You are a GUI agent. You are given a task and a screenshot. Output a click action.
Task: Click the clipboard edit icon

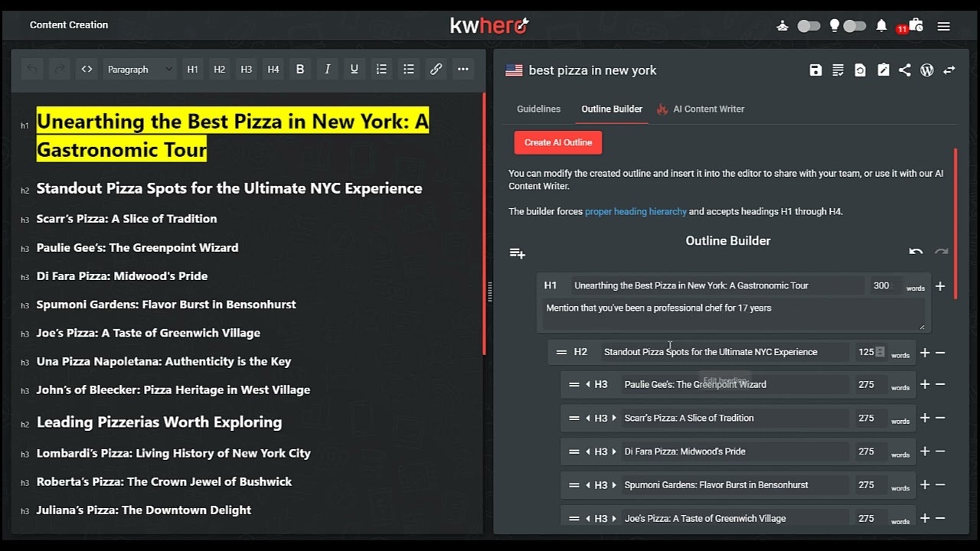[883, 70]
